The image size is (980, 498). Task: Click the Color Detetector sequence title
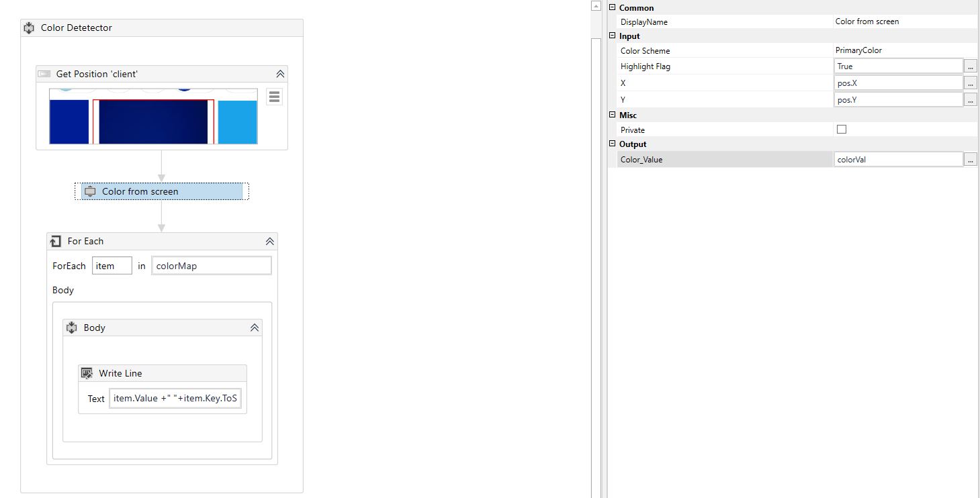(x=77, y=28)
